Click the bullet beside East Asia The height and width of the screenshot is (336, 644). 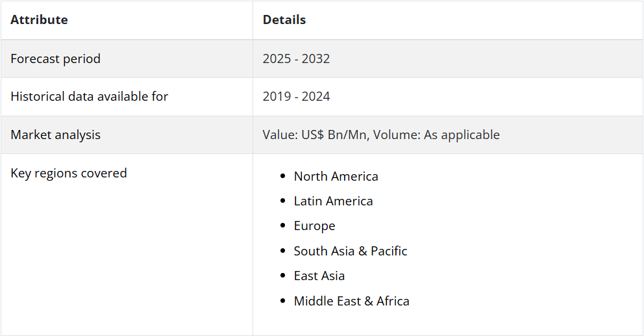[x=282, y=276]
